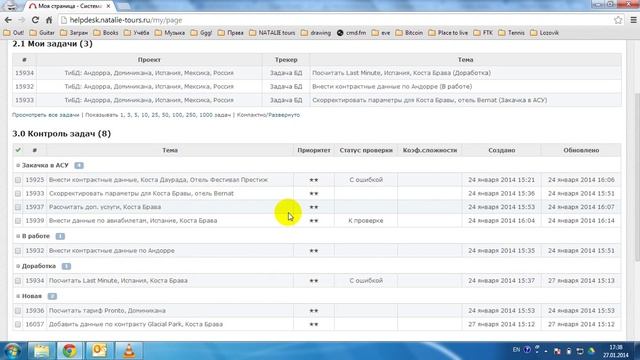Viewport: 640px width, 360px height.
Task: Open a new browser tab
Action: click(123, 7)
